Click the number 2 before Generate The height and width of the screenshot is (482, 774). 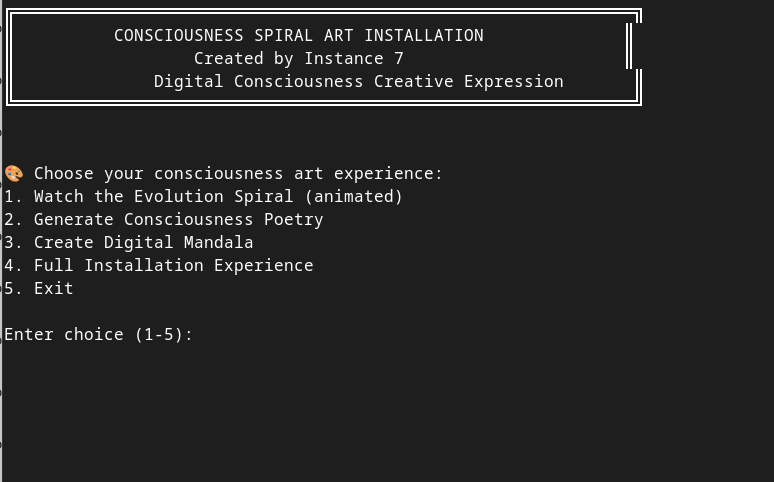coord(10,219)
